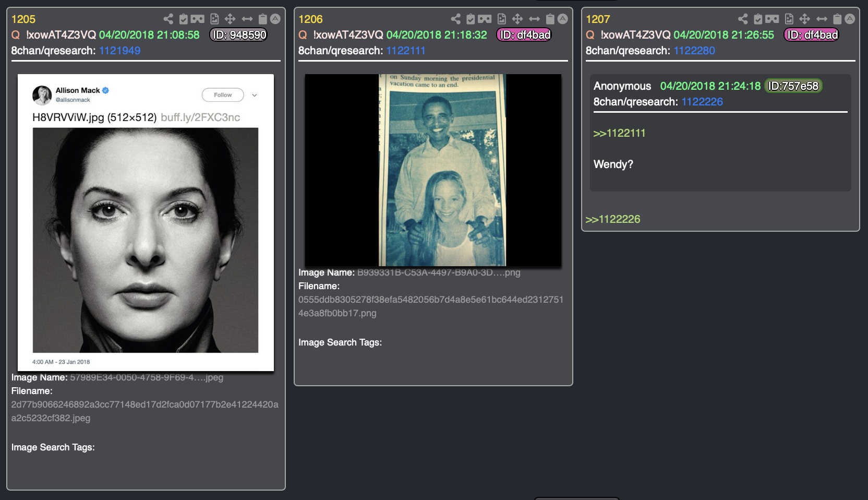Image resolution: width=868 pixels, height=500 pixels.
Task: Click the ID: df4bad badge on post 1206
Action: click(524, 35)
